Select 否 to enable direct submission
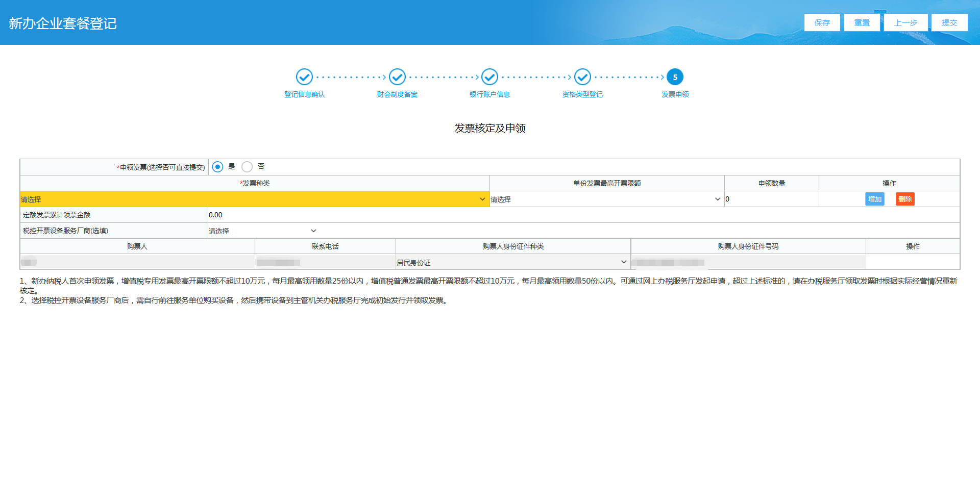 coord(247,166)
